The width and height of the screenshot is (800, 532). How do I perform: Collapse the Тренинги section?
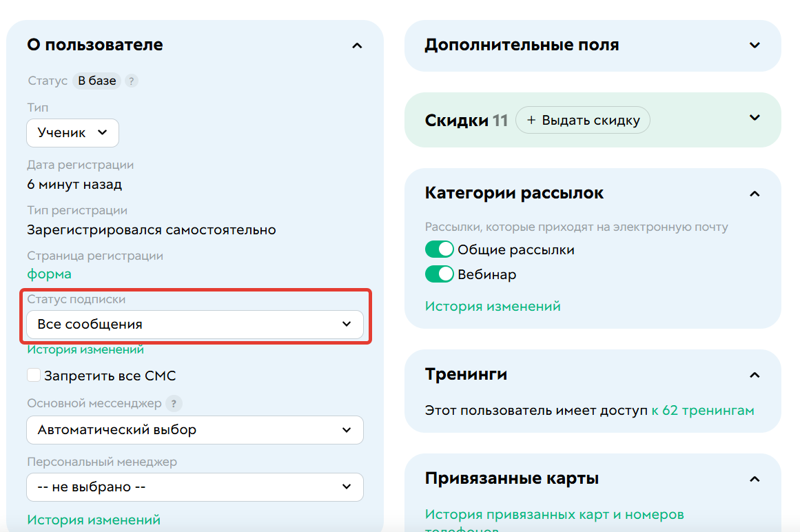click(x=755, y=375)
